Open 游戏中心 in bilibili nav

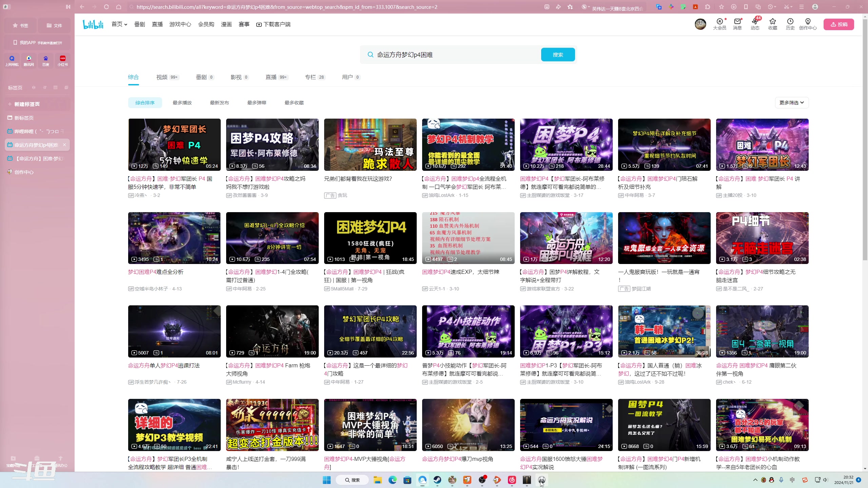pos(180,24)
